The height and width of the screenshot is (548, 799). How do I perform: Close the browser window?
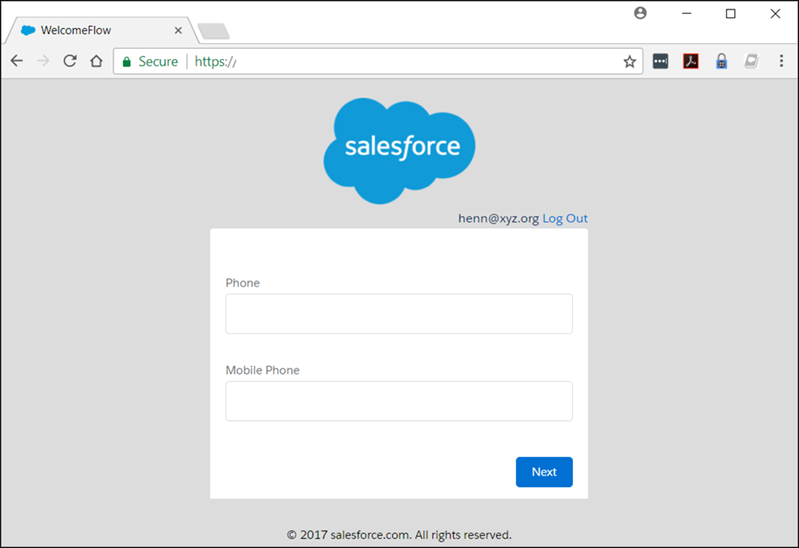[775, 14]
